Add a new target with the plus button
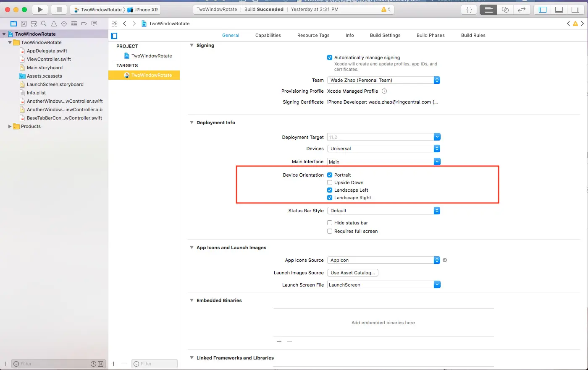588x370 pixels. click(113, 364)
